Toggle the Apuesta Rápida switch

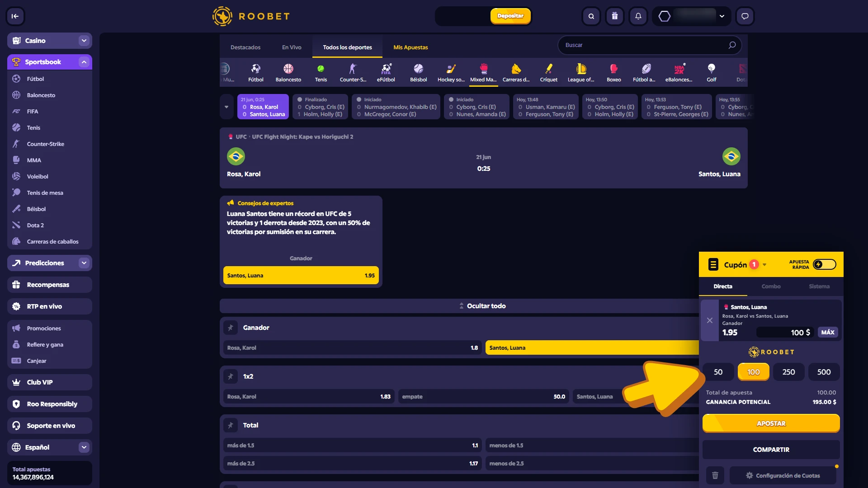825,264
